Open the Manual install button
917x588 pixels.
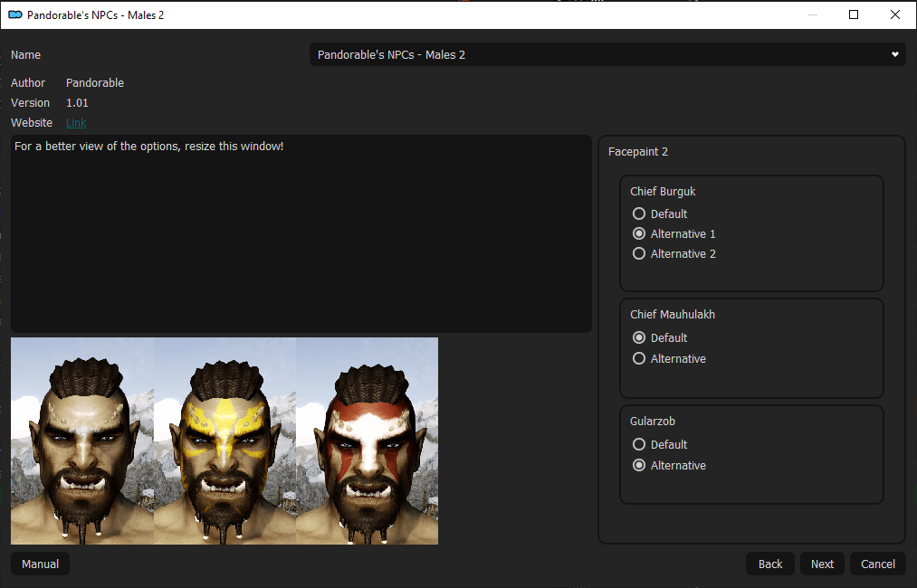[x=41, y=564]
